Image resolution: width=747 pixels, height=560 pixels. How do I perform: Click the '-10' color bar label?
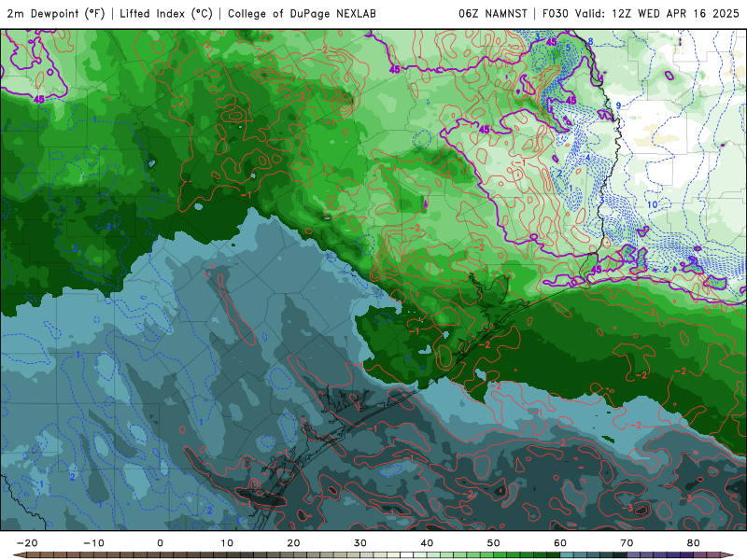(x=93, y=543)
